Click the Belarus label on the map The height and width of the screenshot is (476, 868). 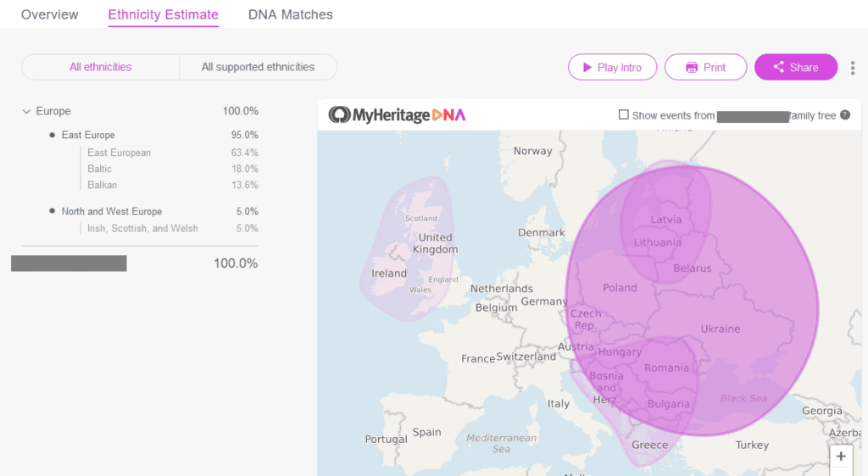click(693, 268)
